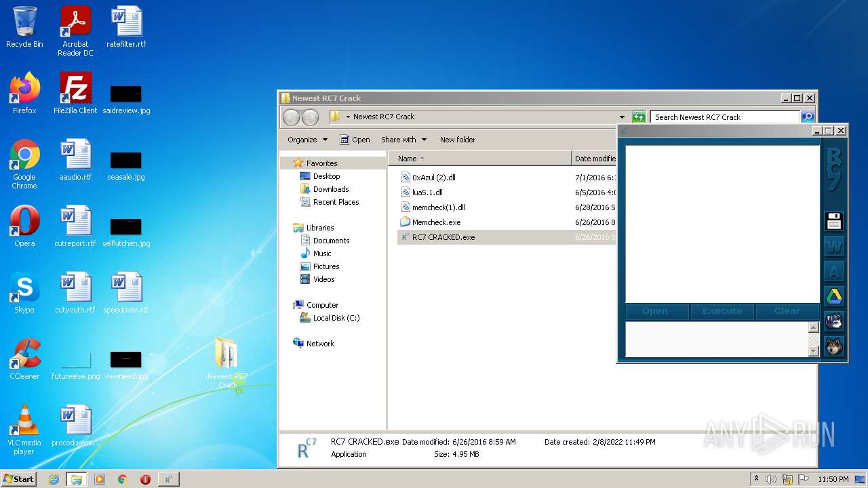Click the Windows Media Player taskbar icon
Screen dimensions: 868x488
pyautogui.click(x=100, y=479)
